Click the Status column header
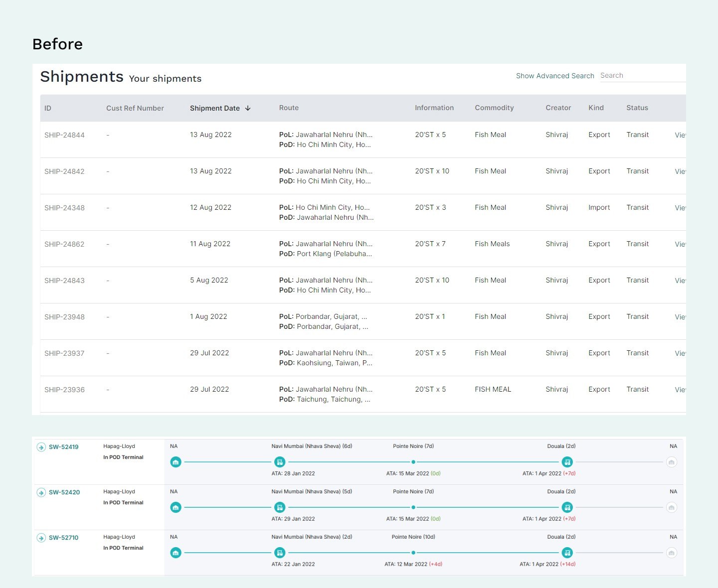718x588 pixels. click(x=637, y=108)
